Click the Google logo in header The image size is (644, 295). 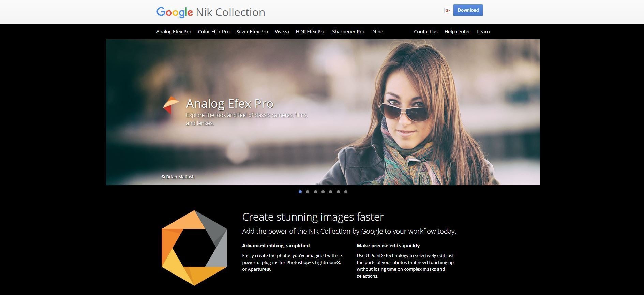tap(175, 12)
